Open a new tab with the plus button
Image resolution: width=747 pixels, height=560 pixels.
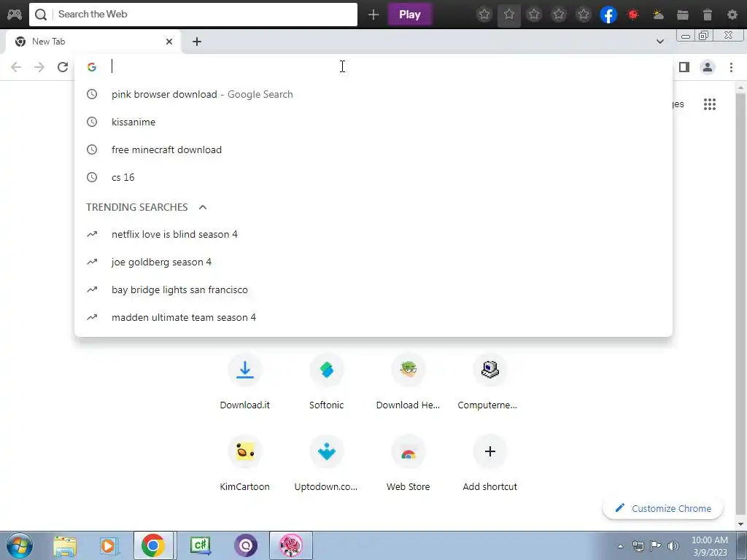(197, 42)
